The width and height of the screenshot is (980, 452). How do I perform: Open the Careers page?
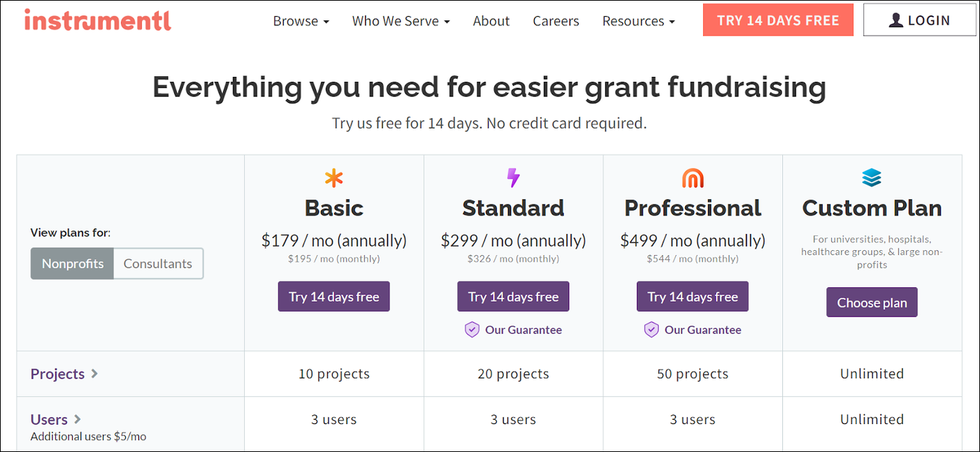[x=556, y=21]
